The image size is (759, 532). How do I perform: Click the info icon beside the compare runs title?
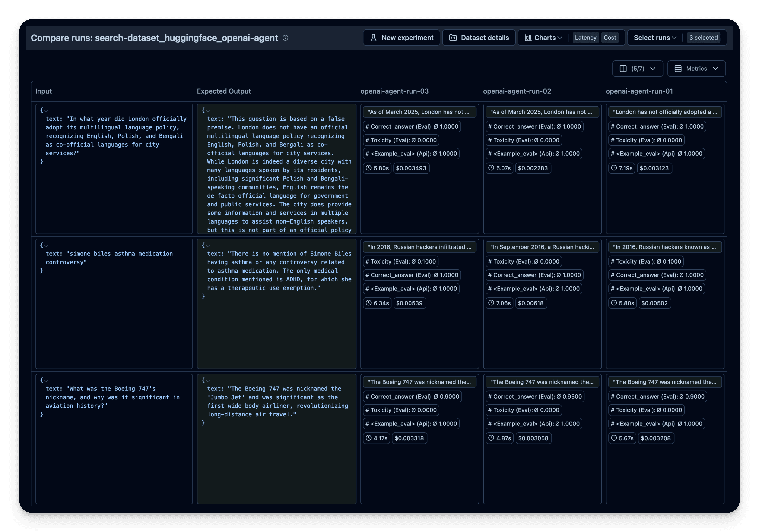pos(285,38)
